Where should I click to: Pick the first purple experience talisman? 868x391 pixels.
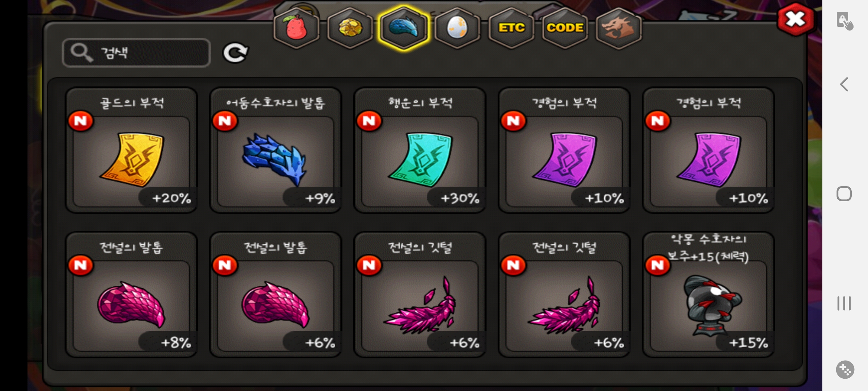tap(564, 151)
